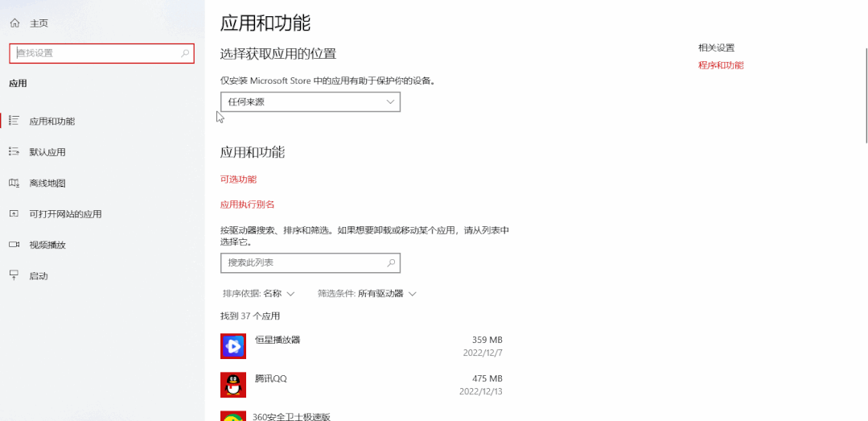
Task: Click the vertical scrollbar on the right edge
Action: pos(866,95)
